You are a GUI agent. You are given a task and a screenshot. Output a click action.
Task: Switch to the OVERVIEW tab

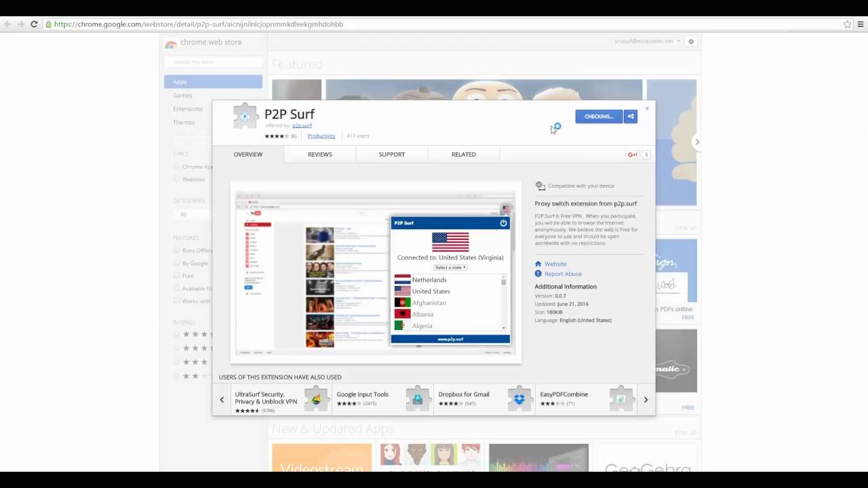click(x=248, y=155)
